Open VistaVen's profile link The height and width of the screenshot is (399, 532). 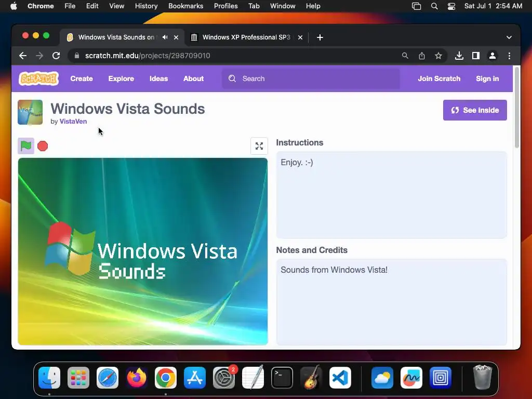(x=73, y=121)
